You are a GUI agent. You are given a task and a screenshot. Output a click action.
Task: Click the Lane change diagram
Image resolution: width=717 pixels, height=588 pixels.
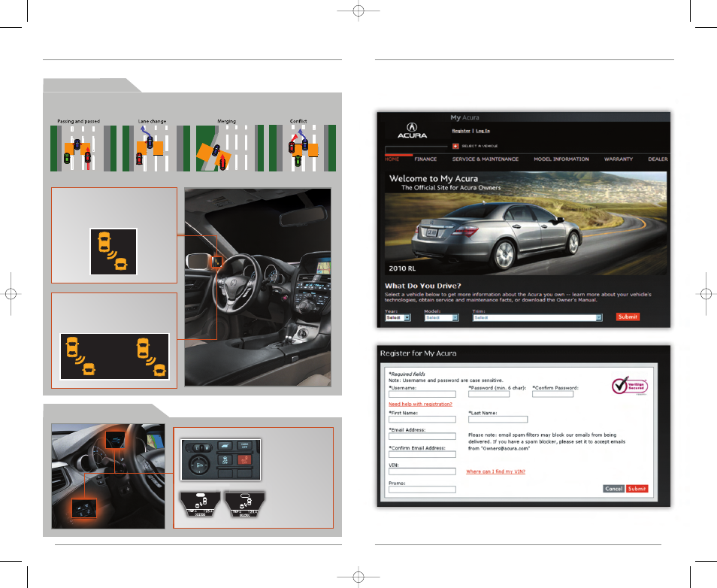[x=156, y=148]
